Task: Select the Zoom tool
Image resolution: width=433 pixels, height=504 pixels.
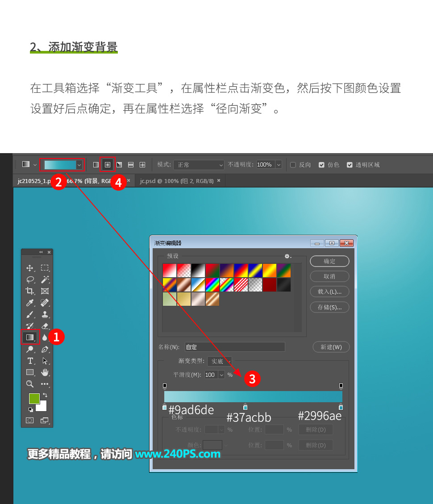Action: click(29, 383)
